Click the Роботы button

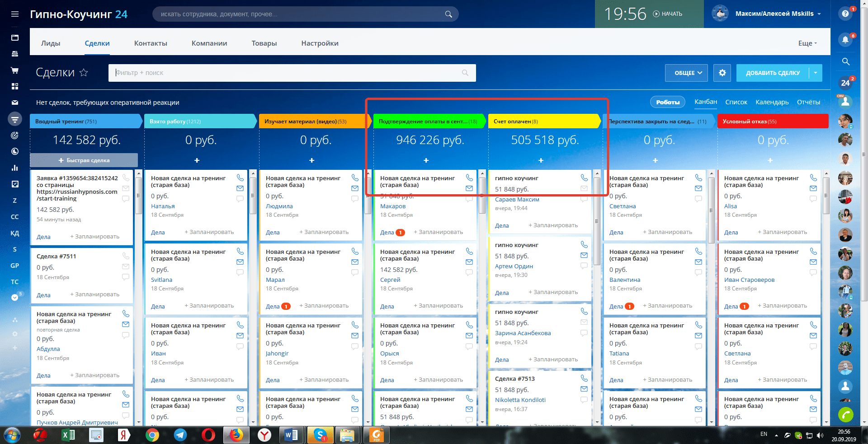click(667, 102)
